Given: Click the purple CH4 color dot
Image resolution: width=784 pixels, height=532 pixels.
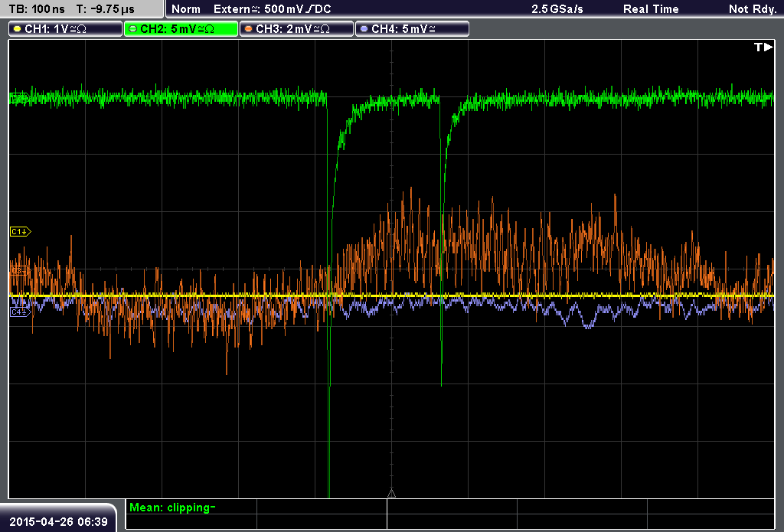Looking at the screenshot, I should click(x=364, y=29).
